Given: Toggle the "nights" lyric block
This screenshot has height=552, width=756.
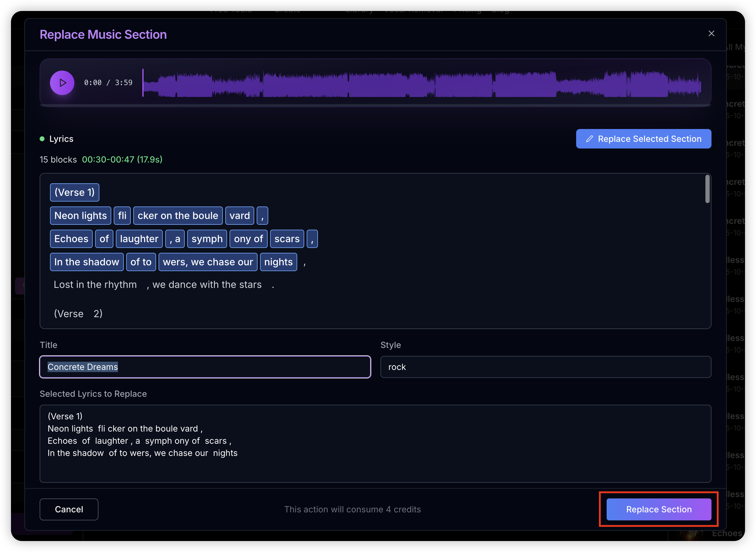Looking at the screenshot, I should click(278, 262).
